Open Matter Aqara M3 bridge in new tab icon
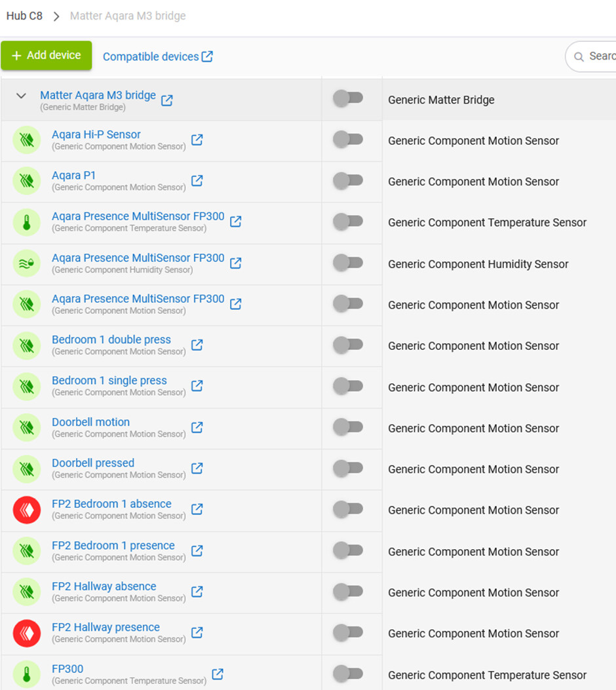616x690 pixels. click(x=166, y=100)
